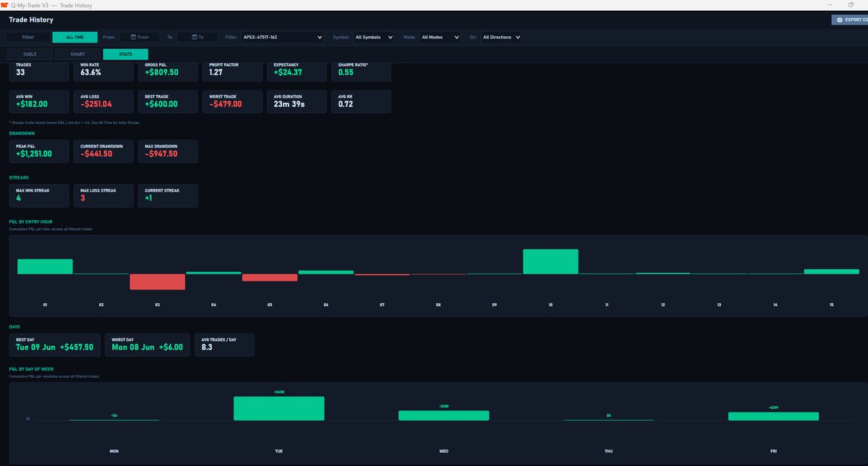Open the All Directions dropdown
The height and width of the screenshot is (466, 868).
coord(501,37)
